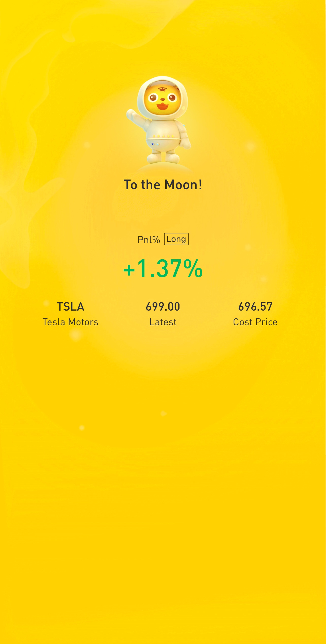The height and width of the screenshot is (644, 326).
Task: Click the green plus sign before 1.37
Action: [129, 270]
